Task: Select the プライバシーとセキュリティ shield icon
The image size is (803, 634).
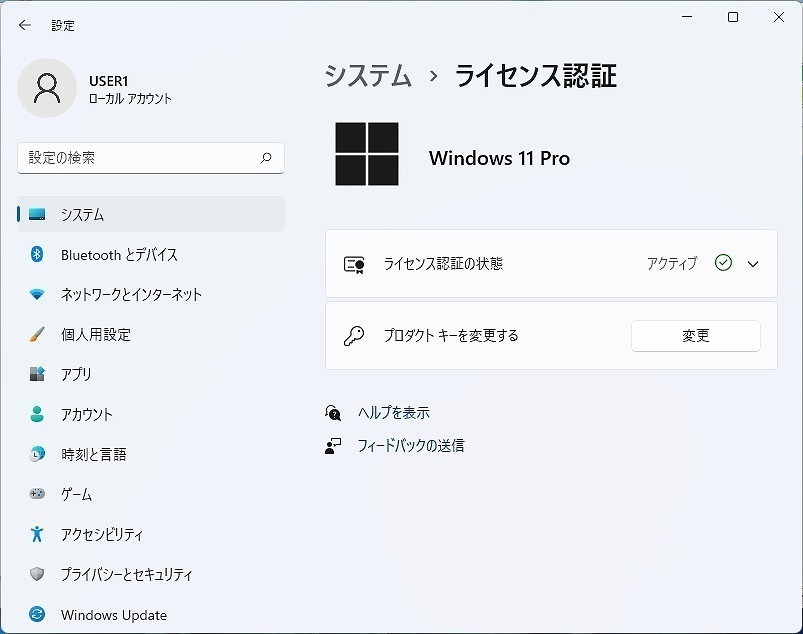Action: click(x=36, y=575)
